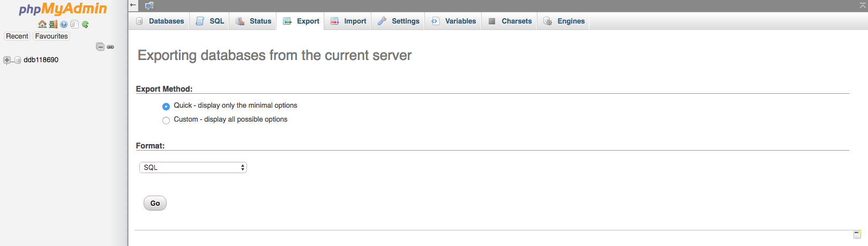
Task: Click the chain link icon in sidebar
Action: [110, 47]
